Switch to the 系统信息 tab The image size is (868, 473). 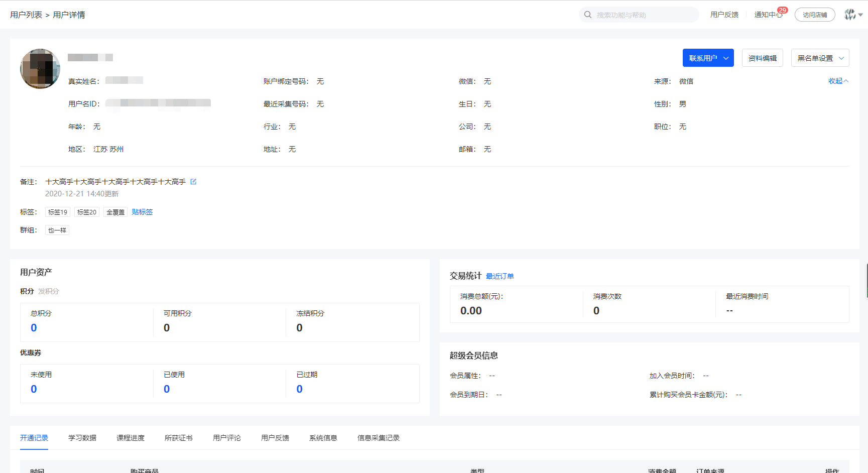coord(323,438)
